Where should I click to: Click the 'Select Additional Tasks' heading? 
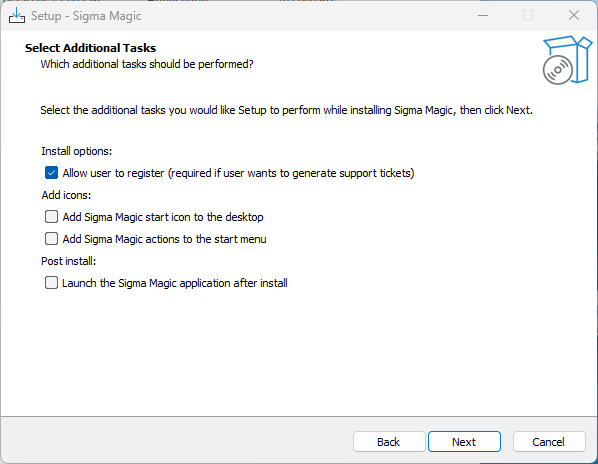90,48
